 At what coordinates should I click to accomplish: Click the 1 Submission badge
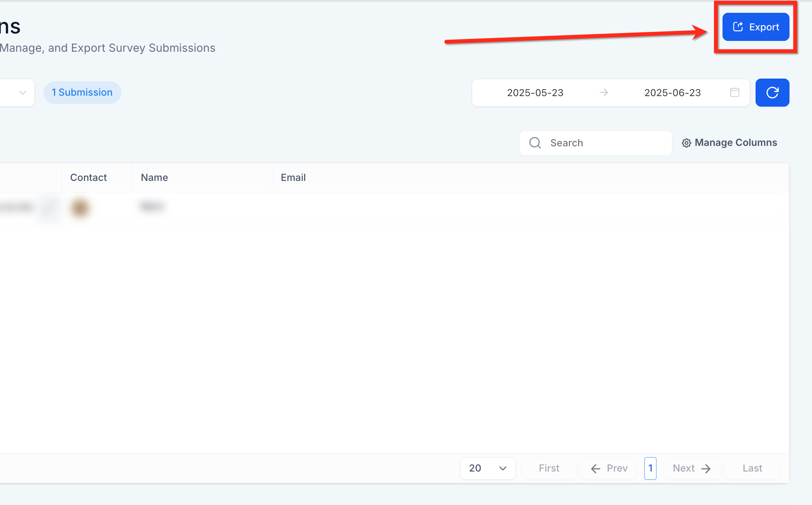82,93
